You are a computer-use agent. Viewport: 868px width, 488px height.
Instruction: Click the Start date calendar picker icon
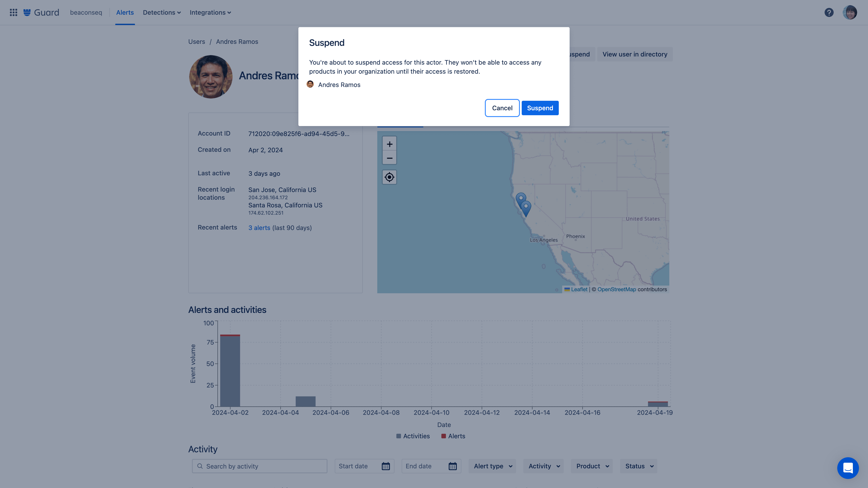tap(386, 466)
